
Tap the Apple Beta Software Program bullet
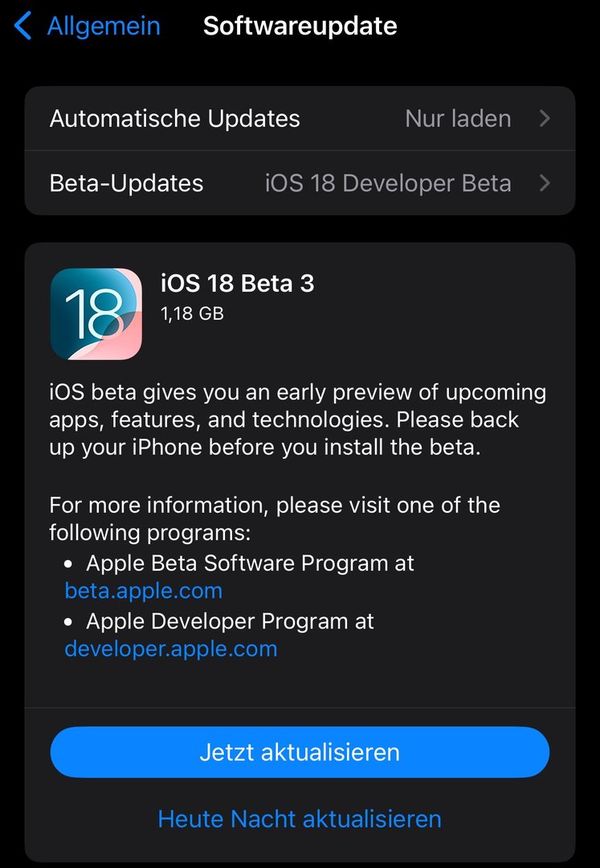pos(250,563)
